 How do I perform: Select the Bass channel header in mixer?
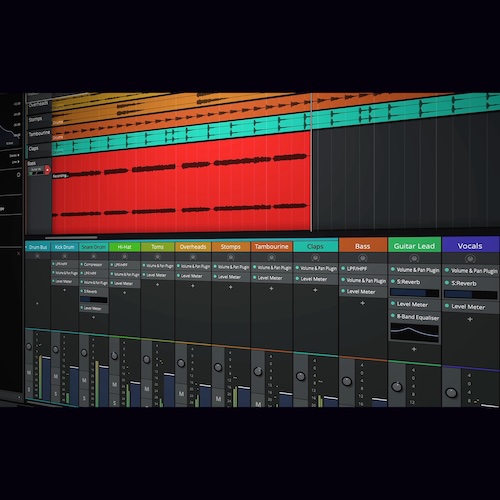[x=363, y=246]
